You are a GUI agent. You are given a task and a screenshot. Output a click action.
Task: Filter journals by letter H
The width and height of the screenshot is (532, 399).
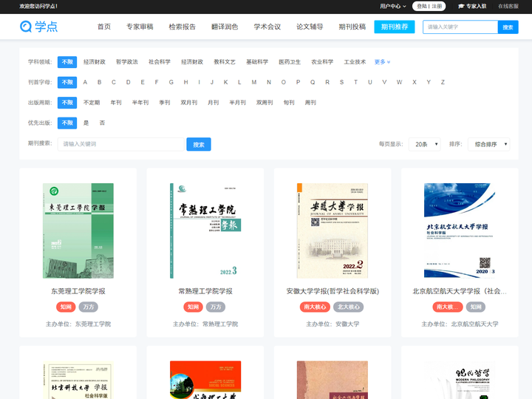[186, 82]
